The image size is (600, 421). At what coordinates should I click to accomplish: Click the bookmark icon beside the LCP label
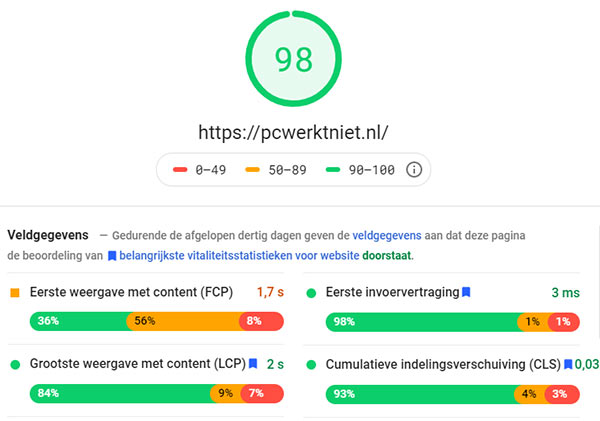[254, 364]
